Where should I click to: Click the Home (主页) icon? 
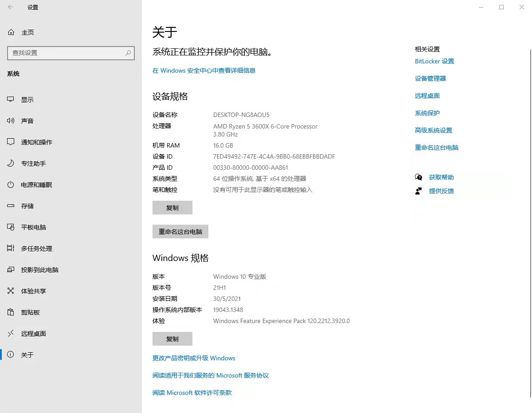pyautogui.click(x=11, y=32)
